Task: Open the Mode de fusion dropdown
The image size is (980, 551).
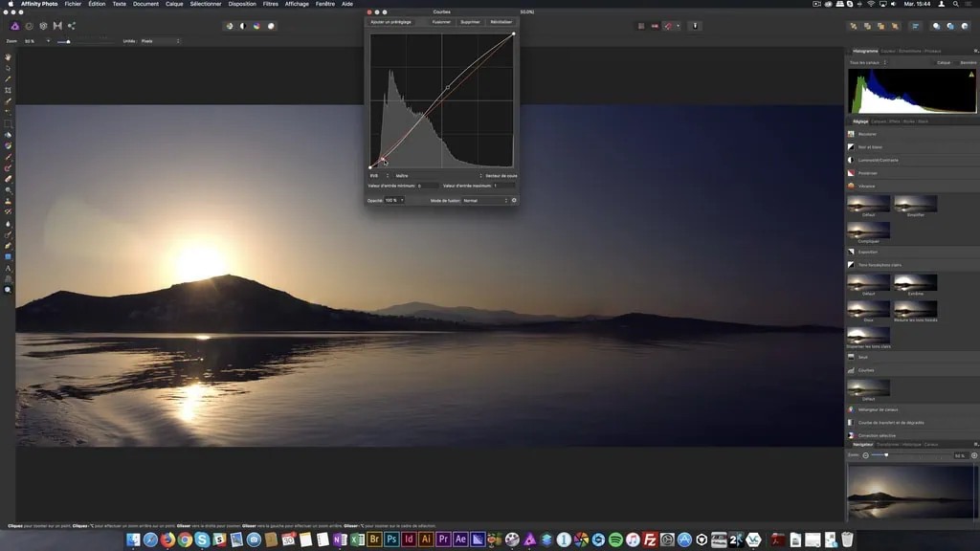Action: tap(485, 201)
